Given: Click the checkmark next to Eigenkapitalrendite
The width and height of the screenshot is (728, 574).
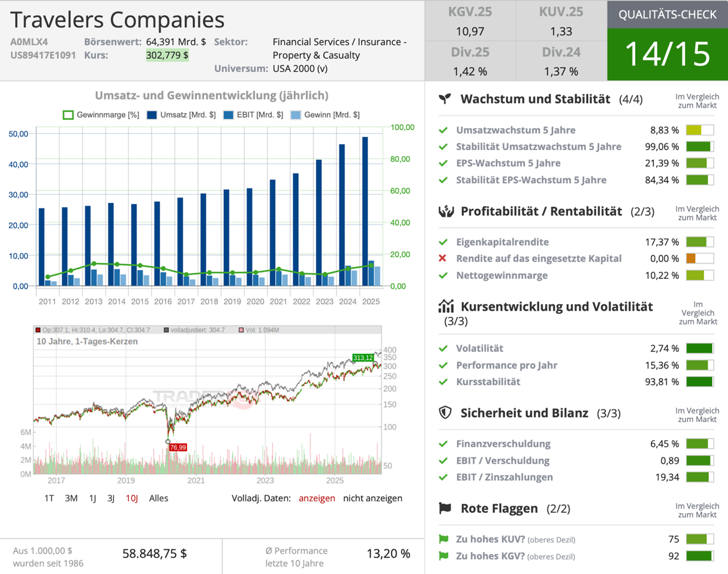Looking at the screenshot, I should 443,242.
